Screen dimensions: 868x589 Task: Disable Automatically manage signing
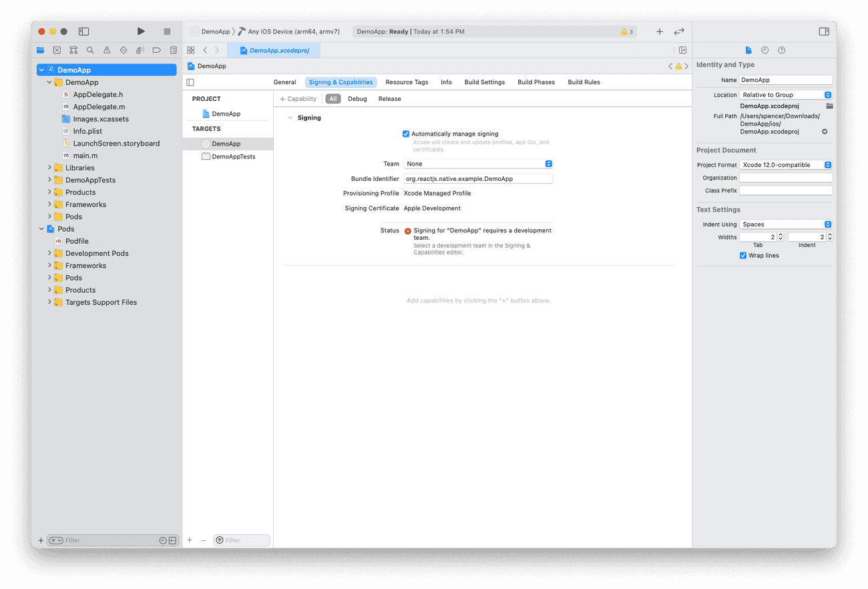406,134
